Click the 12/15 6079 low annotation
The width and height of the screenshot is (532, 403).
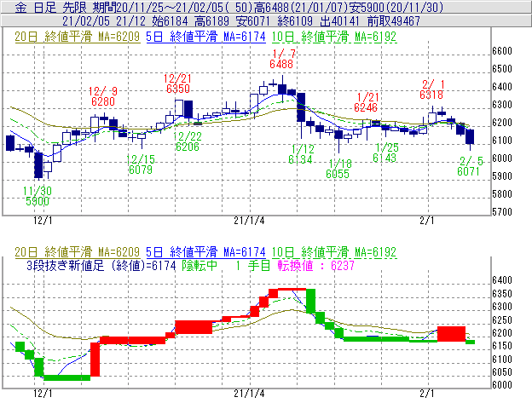pyautogui.click(x=141, y=164)
